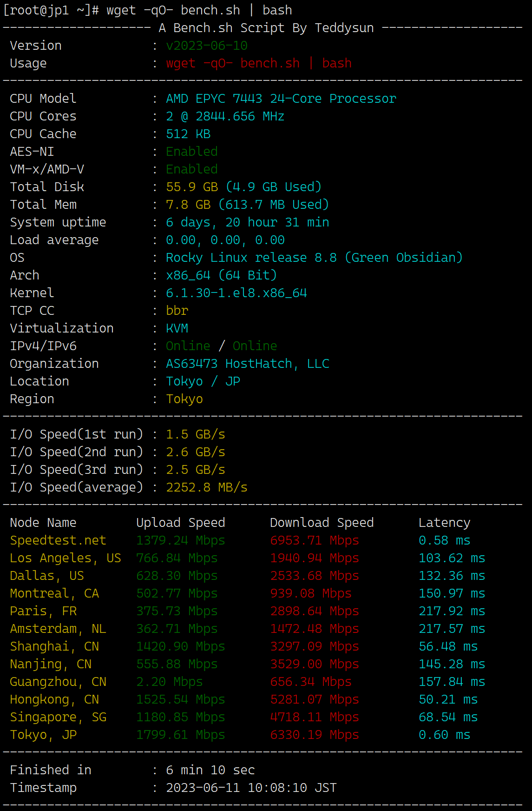532x811 pixels.
Task: Select the Tokyo, JP latency 0.60 ms
Action: [x=445, y=735]
